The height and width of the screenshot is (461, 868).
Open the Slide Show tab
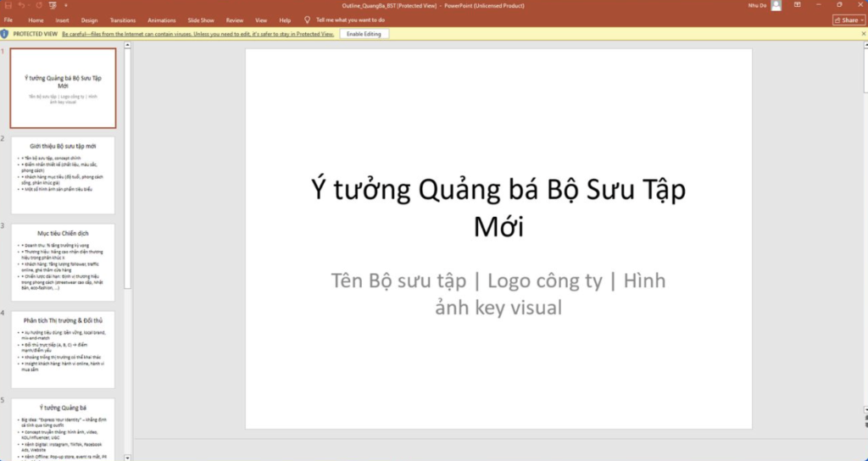click(201, 19)
